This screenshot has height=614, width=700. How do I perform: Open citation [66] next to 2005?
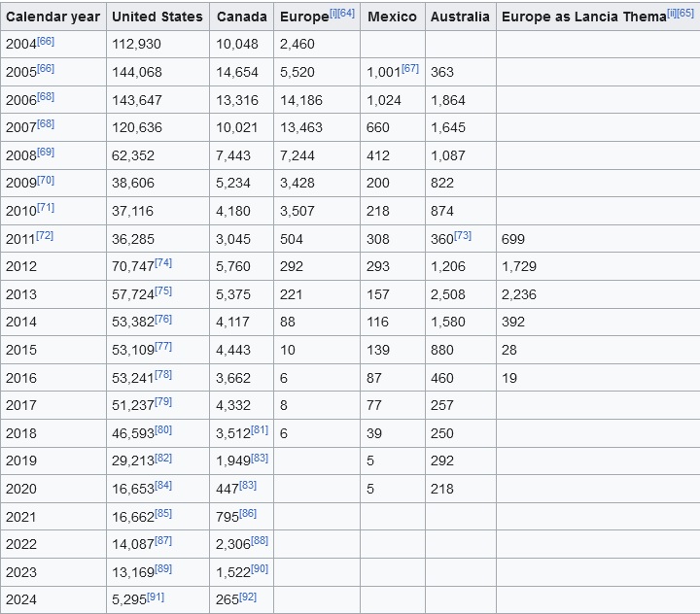46,69
